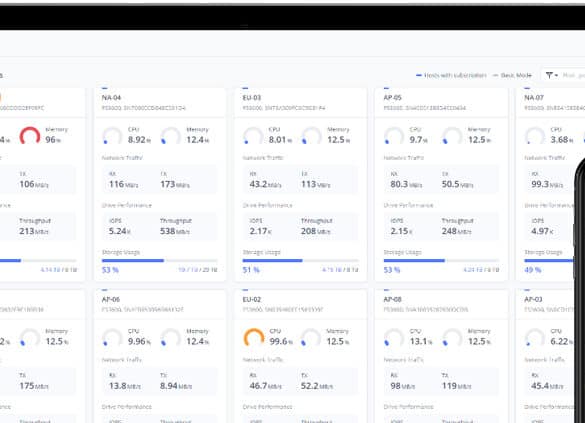Click the NA-07 CPU gauge
This screenshot has width=585, height=423.
point(535,136)
